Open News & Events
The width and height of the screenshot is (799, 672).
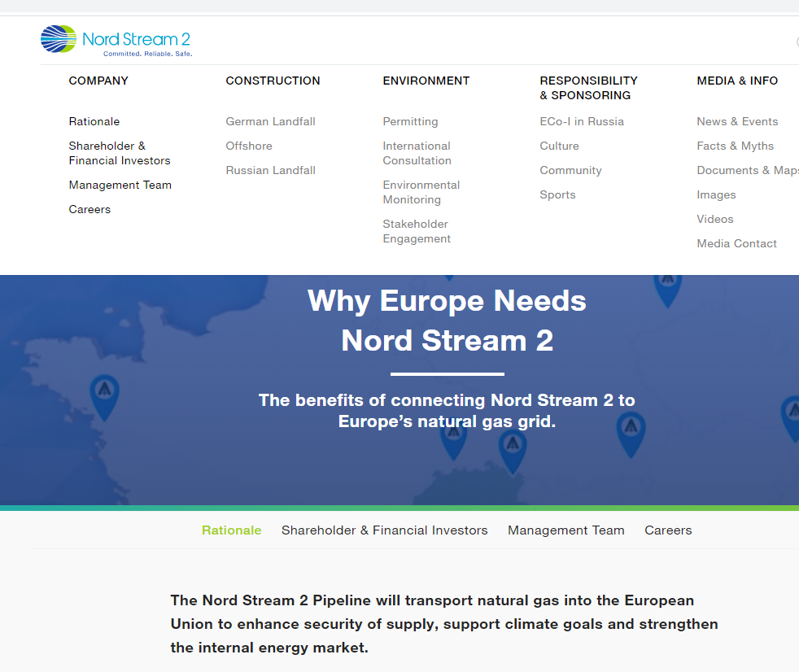(737, 121)
